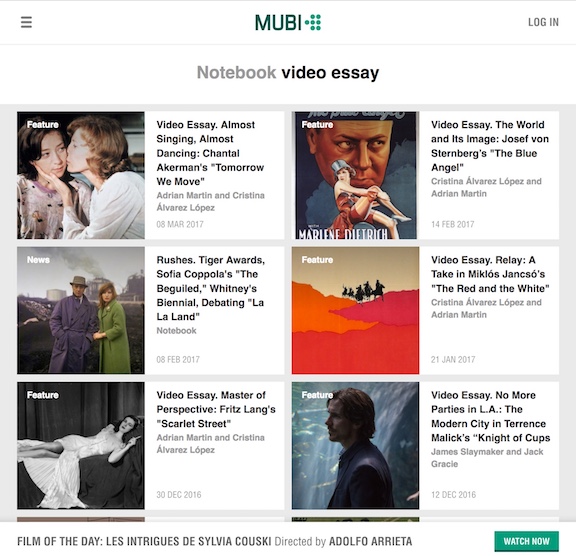
Task: Click the Knight of Cups aquarium thumbnail
Action: click(355, 445)
